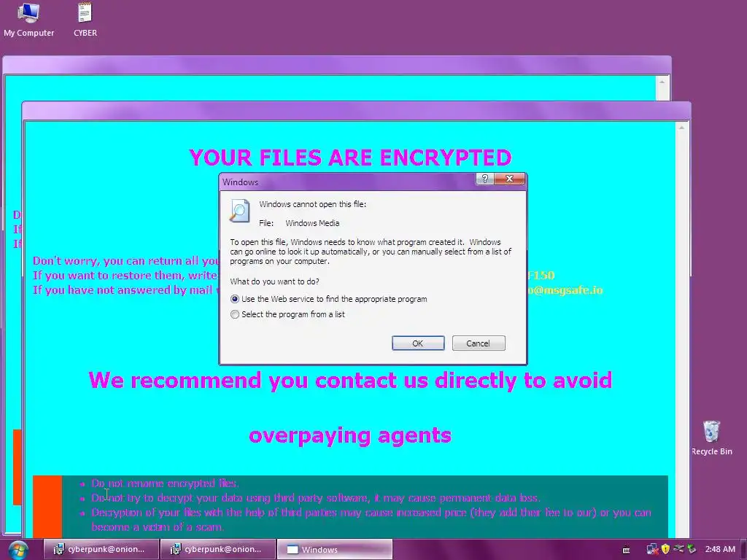This screenshot has height=560, width=747.
Task: Click the disconnected network tray icon
Action: 652,550
